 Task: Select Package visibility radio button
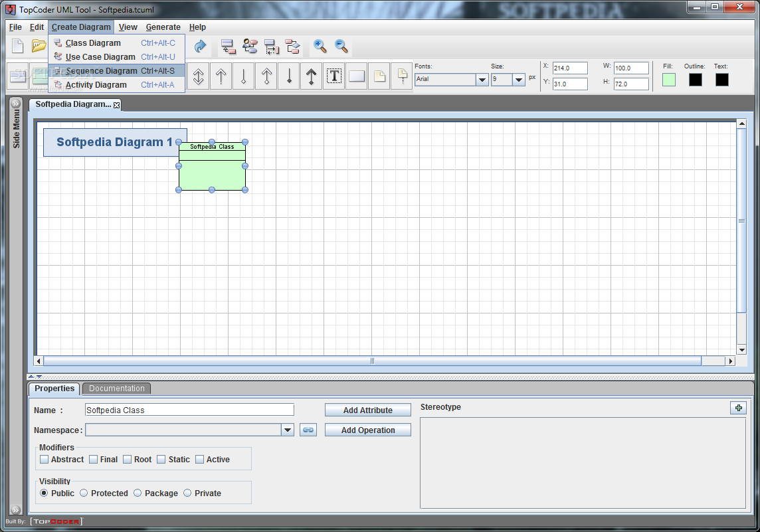138,493
